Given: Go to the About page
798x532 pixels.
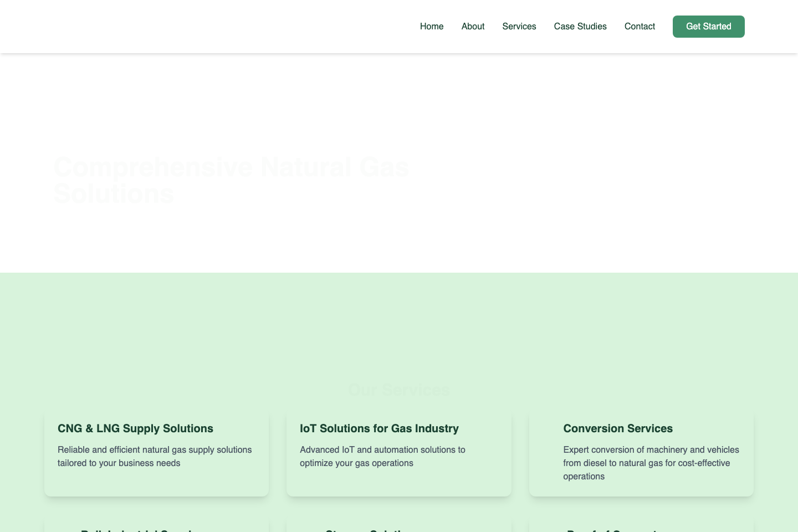Looking at the screenshot, I should (473, 27).
